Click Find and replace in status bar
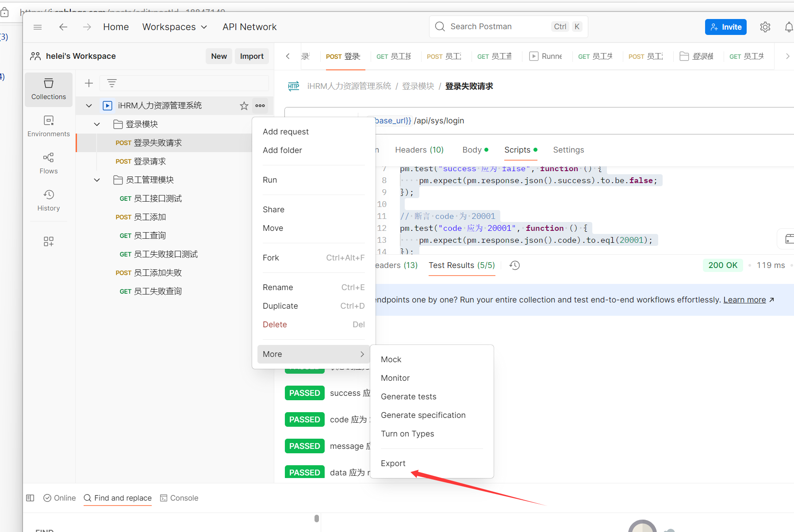This screenshot has width=794, height=532. 118,498
